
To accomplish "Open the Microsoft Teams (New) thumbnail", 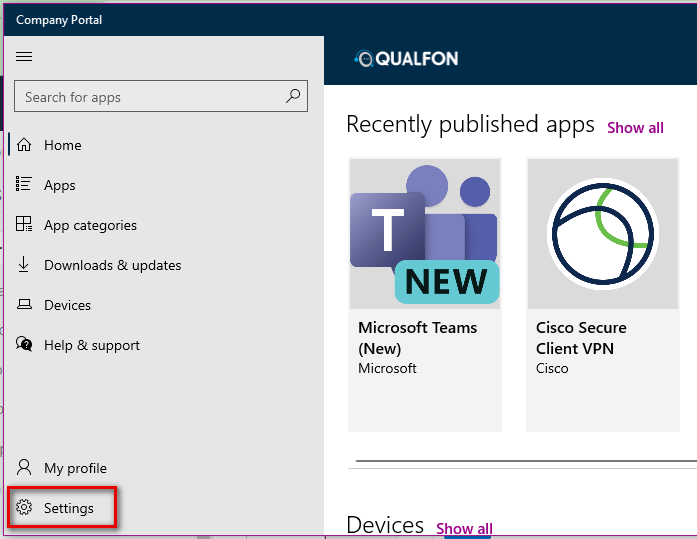I will point(425,234).
